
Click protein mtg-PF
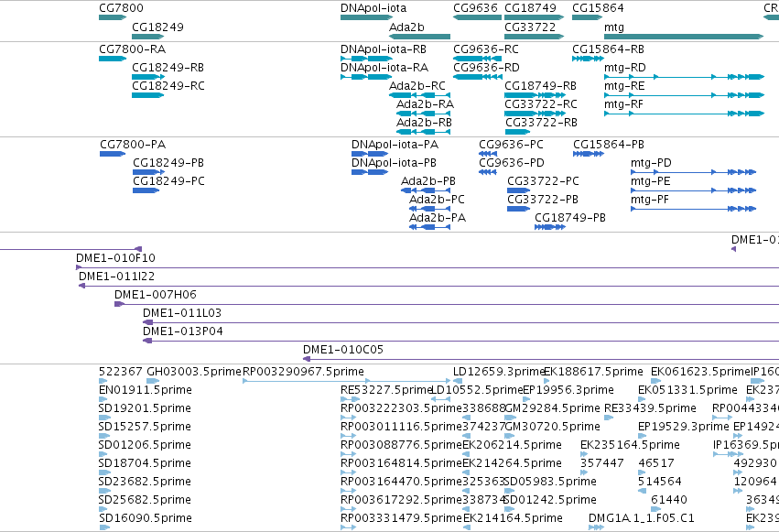[693, 209]
